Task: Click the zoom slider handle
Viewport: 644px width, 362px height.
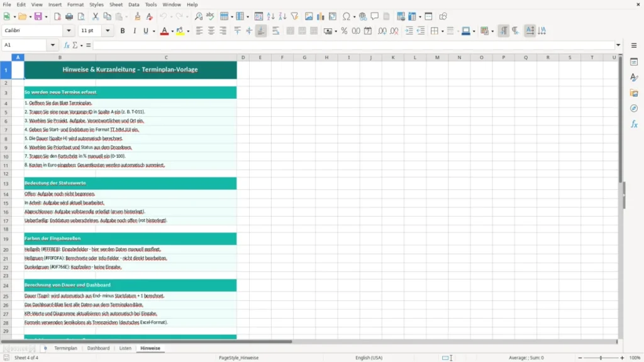Action: (x=601, y=358)
